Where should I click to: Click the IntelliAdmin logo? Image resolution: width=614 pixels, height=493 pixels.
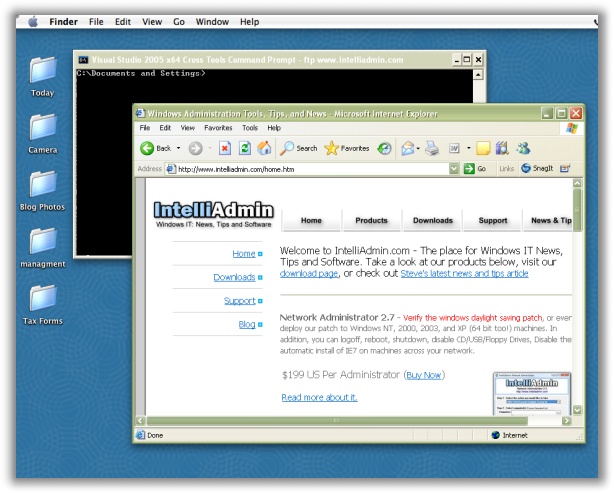(x=213, y=214)
